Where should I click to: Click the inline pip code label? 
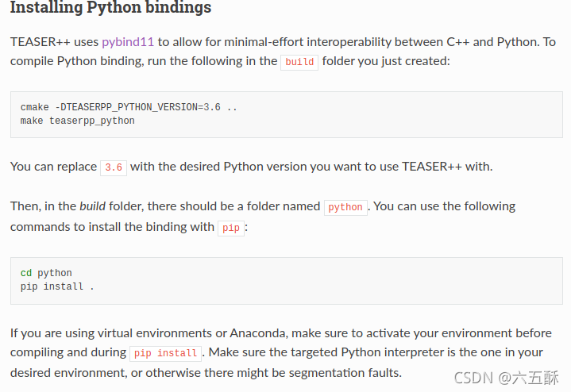tap(231, 229)
